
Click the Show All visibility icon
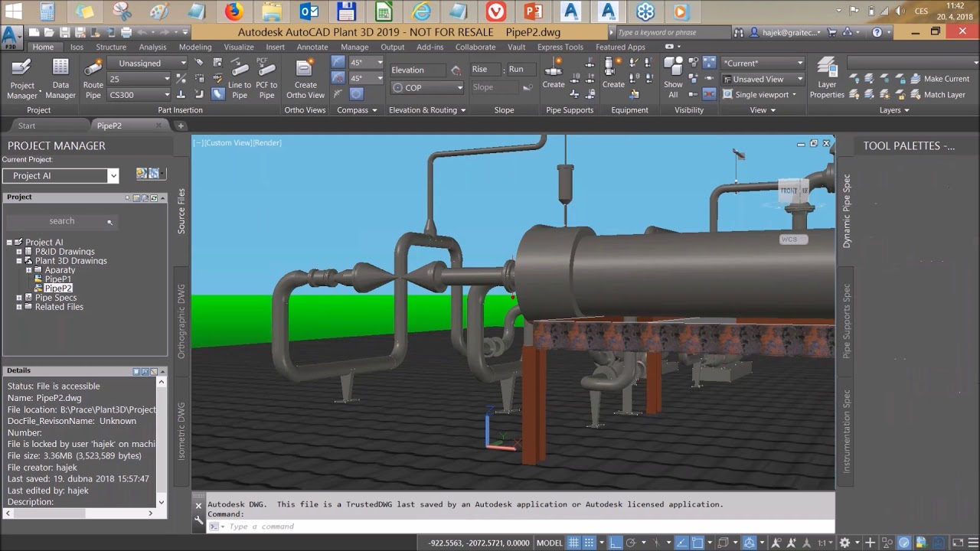(x=673, y=79)
